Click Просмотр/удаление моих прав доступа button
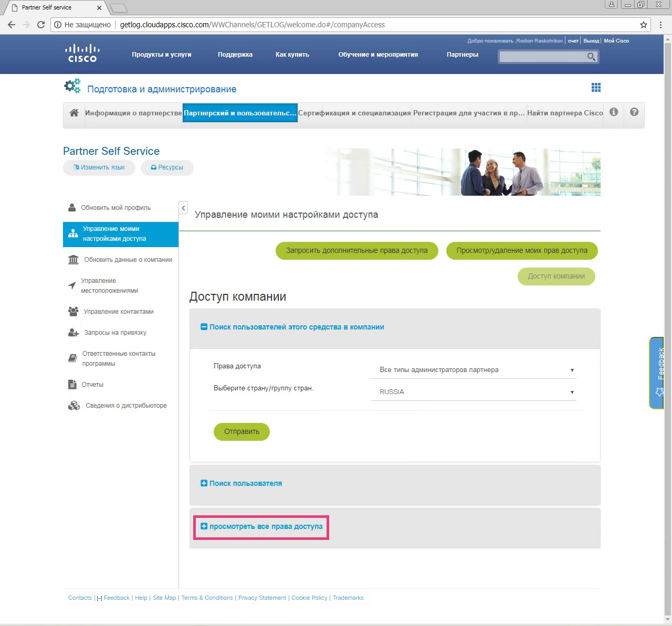This screenshot has height=626, width=672. (x=522, y=251)
